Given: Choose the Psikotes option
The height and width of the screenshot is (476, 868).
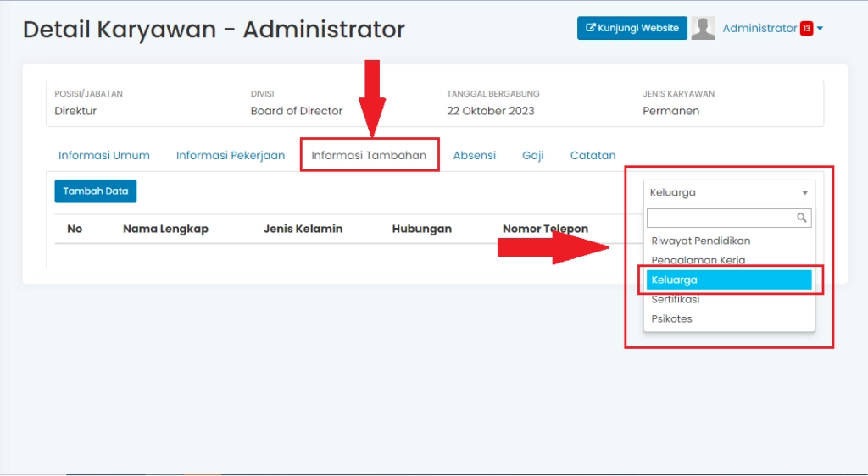Looking at the screenshot, I should 672,318.
